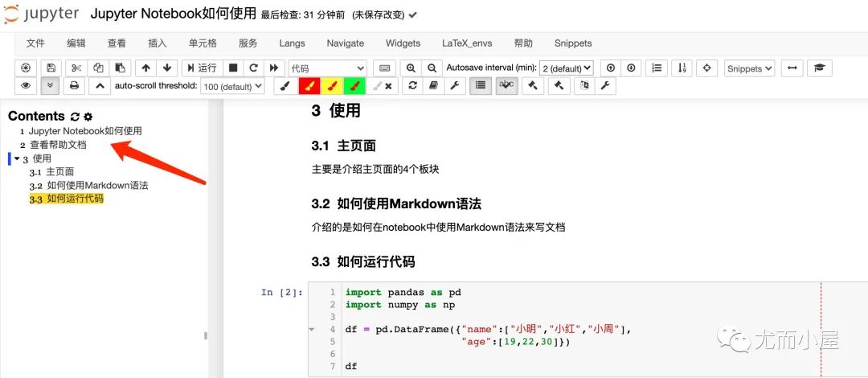Collapse section 3 使用 in Contents tree
Image resolution: width=868 pixels, height=378 pixels.
click(17, 158)
